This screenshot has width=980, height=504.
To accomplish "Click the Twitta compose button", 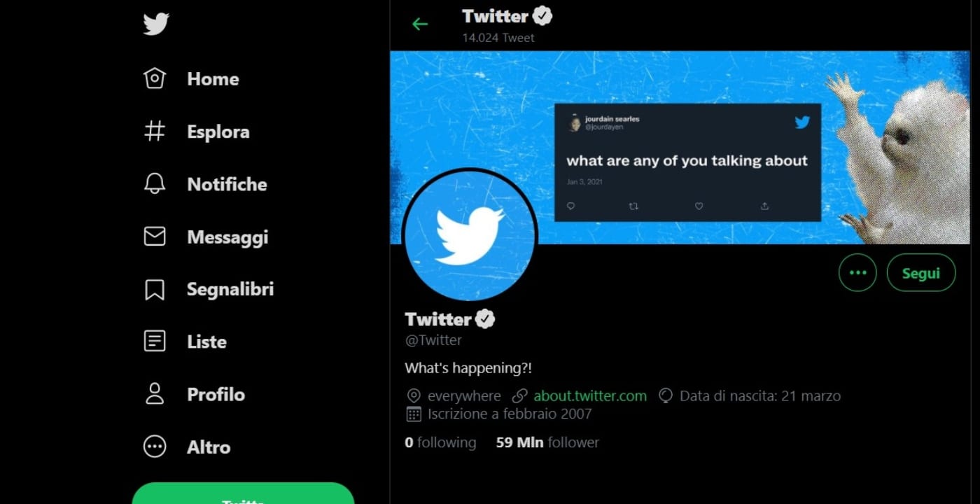I will pyautogui.click(x=243, y=498).
